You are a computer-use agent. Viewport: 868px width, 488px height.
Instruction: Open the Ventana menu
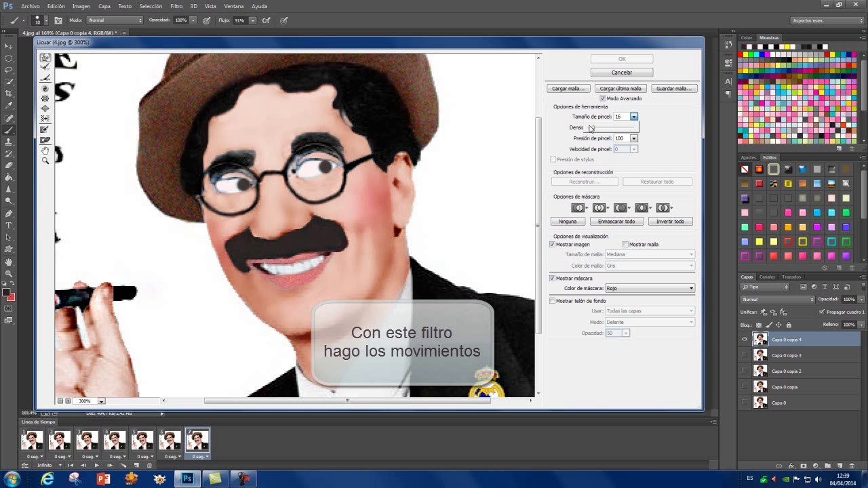(234, 6)
